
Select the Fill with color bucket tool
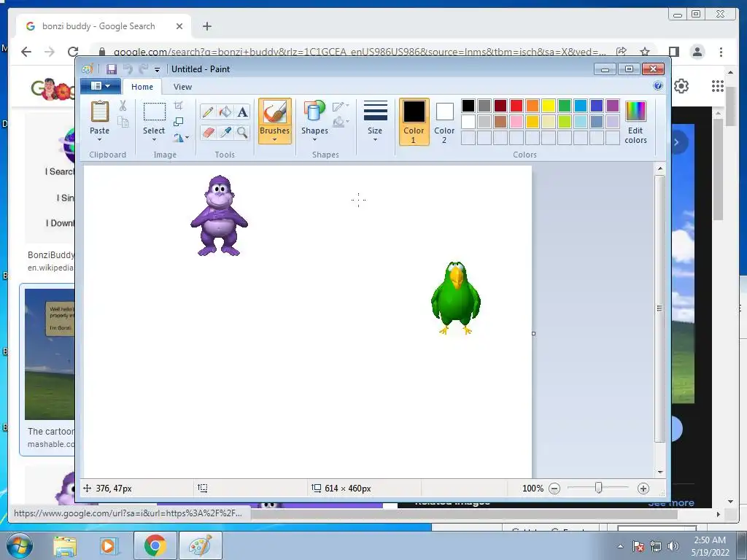point(225,112)
